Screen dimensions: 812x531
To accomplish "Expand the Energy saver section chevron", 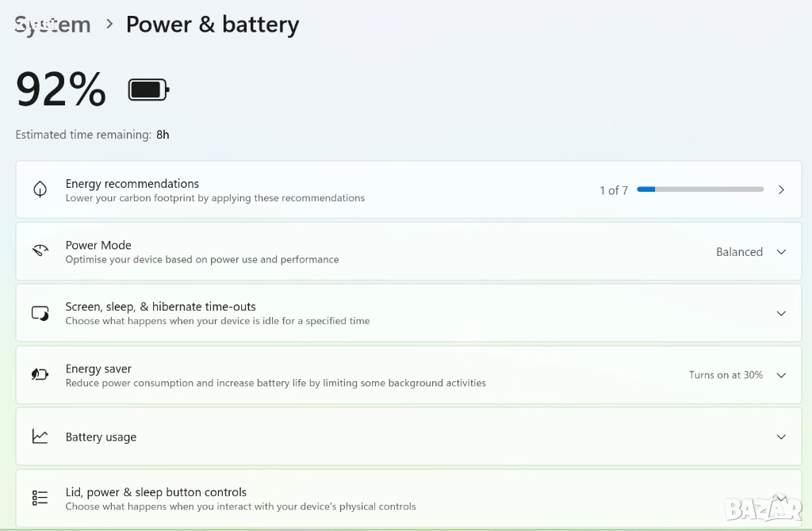I will click(781, 375).
